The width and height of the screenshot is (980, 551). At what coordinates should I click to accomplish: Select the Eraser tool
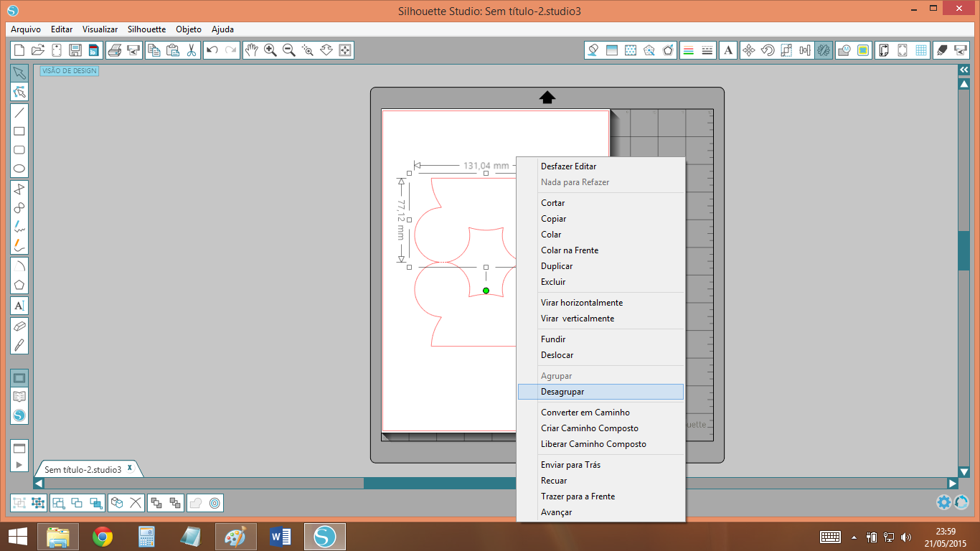point(19,326)
